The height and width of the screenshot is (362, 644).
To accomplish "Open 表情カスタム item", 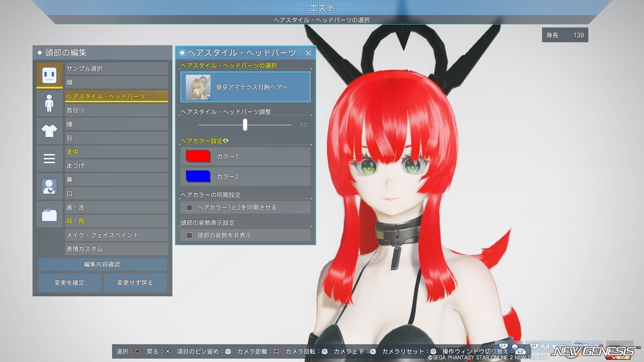I will (x=116, y=249).
